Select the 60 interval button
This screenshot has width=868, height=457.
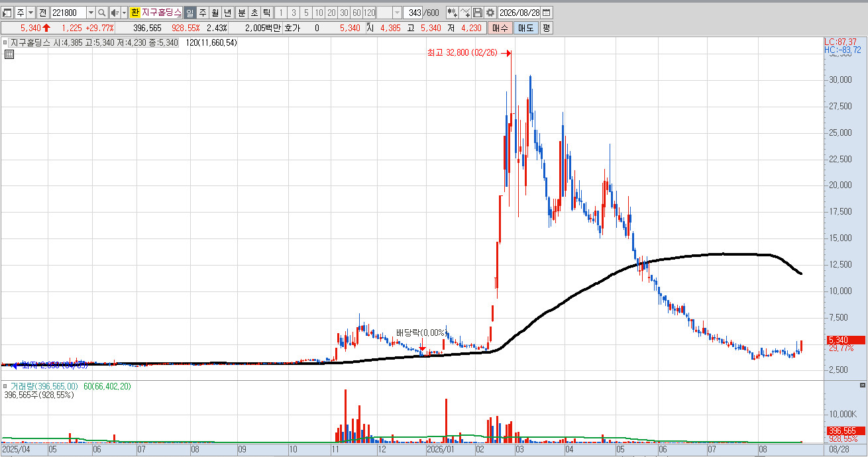pos(356,13)
